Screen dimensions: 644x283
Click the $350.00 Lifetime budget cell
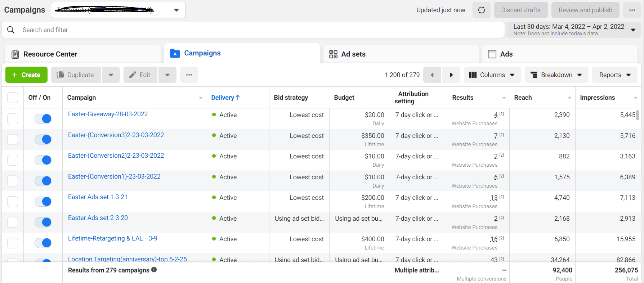point(359,139)
